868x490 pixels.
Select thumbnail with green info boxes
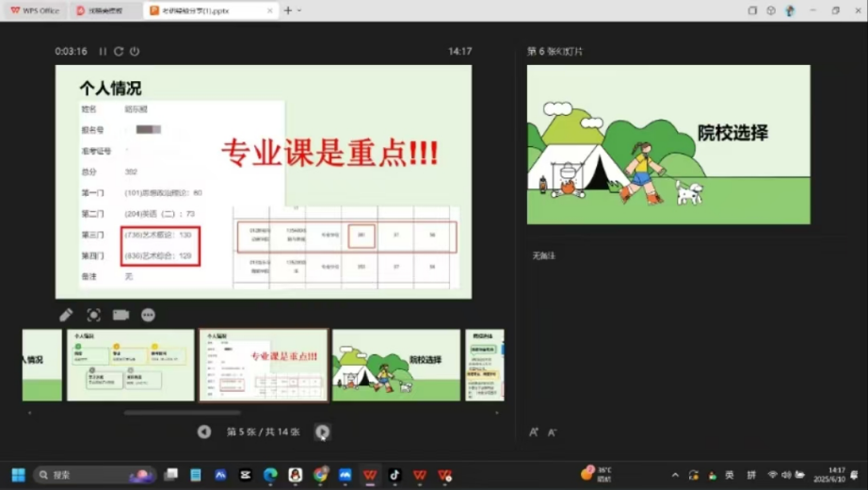[131, 366]
